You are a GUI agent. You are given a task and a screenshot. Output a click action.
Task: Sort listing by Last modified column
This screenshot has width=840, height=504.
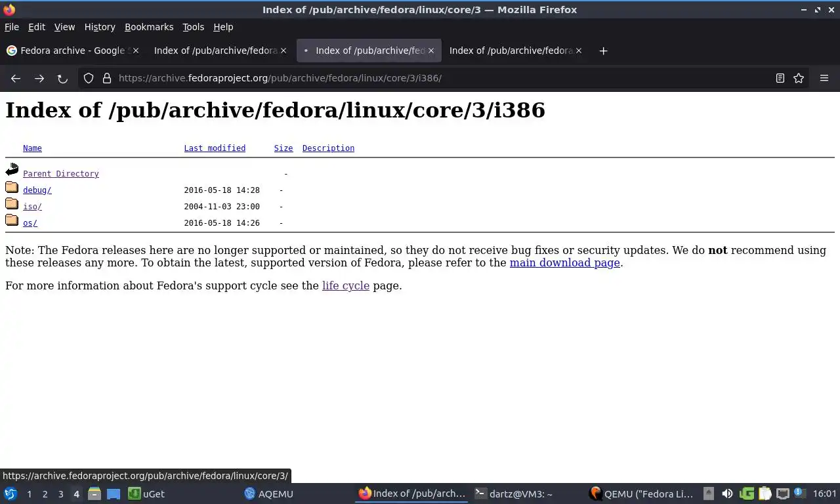tap(215, 148)
